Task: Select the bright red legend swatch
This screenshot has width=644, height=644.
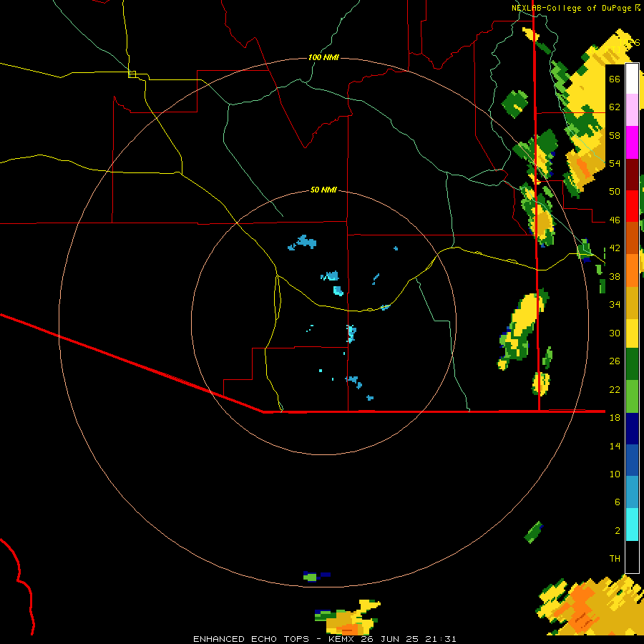Action: pos(632,206)
